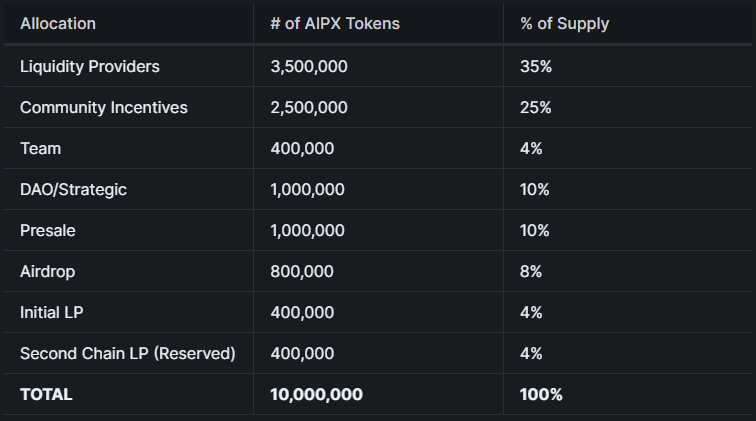Select the 800,000 token amount
This screenshot has width=756, height=421.
point(302,272)
